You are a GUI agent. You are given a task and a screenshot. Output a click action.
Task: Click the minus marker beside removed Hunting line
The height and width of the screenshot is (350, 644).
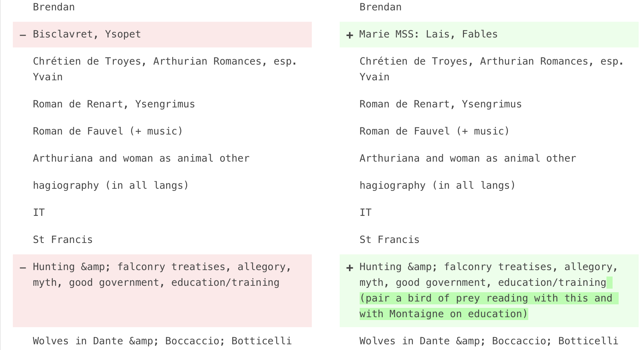tap(23, 268)
